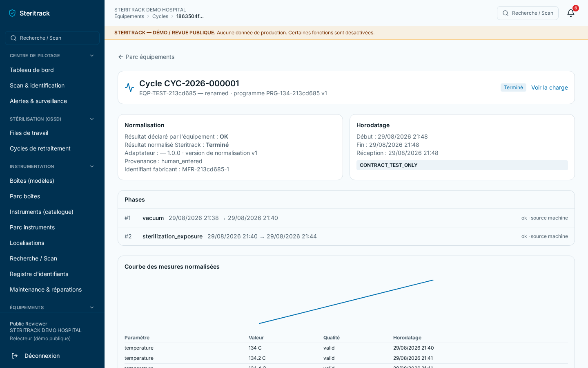Click the magnifier icon in sidebar search
The image size is (588, 368).
click(13, 38)
